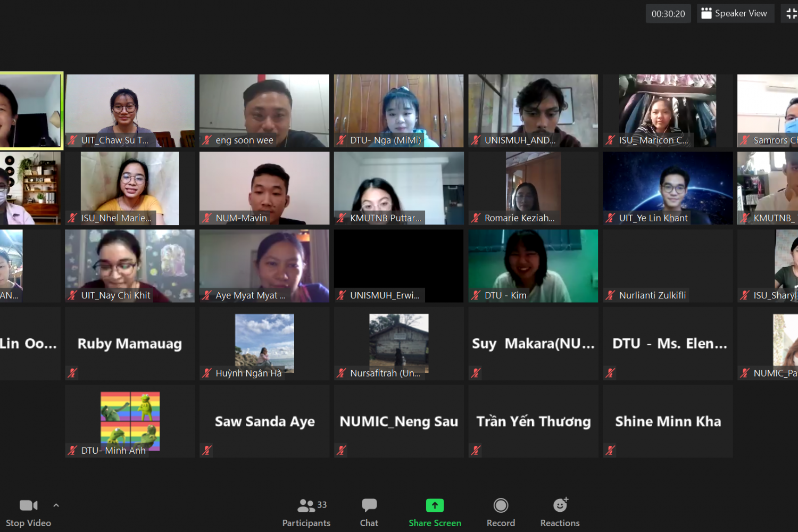
Task: Click the green Share Screen icon
Action: click(x=435, y=505)
